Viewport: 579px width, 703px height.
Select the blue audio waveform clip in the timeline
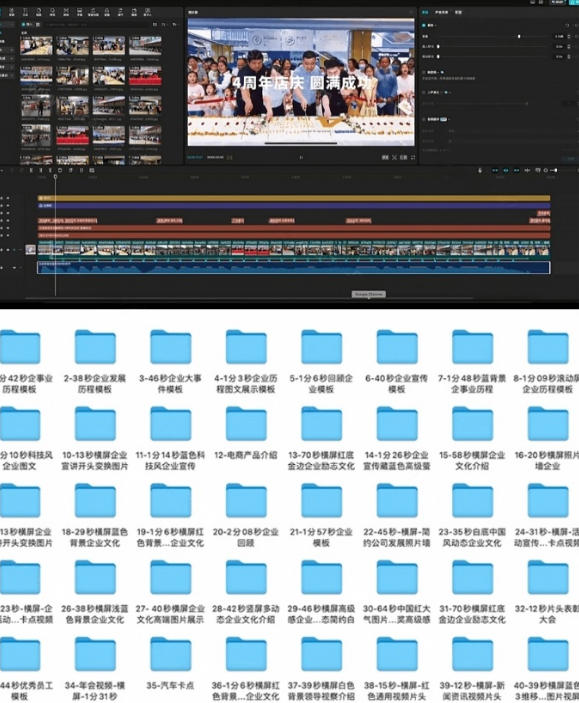point(294,268)
